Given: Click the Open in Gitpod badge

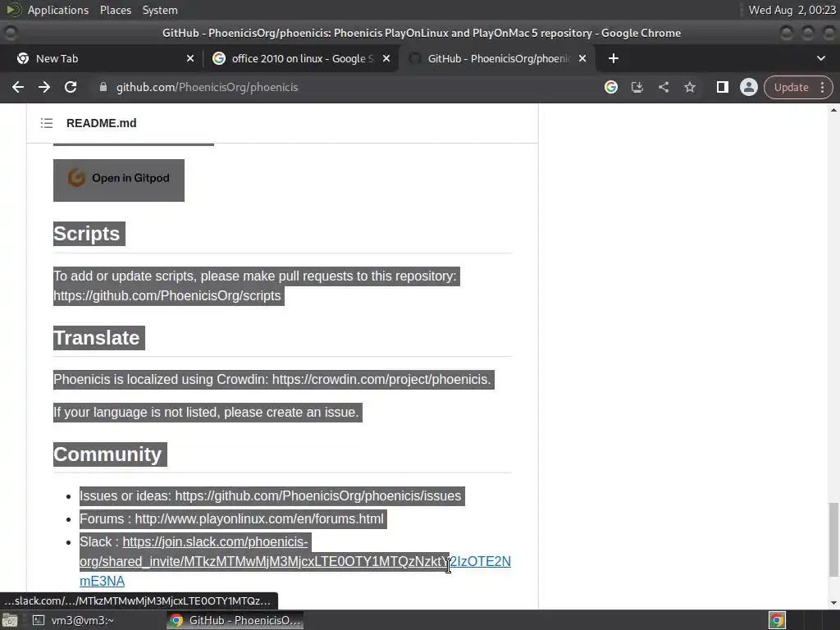Looking at the screenshot, I should (x=119, y=180).
